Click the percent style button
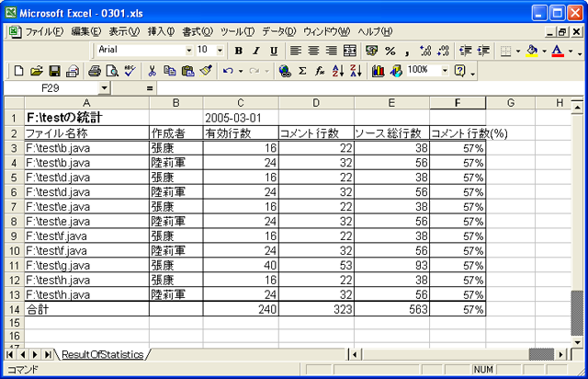Viewport: 588px width, 379px height. [x=390, y=51]
